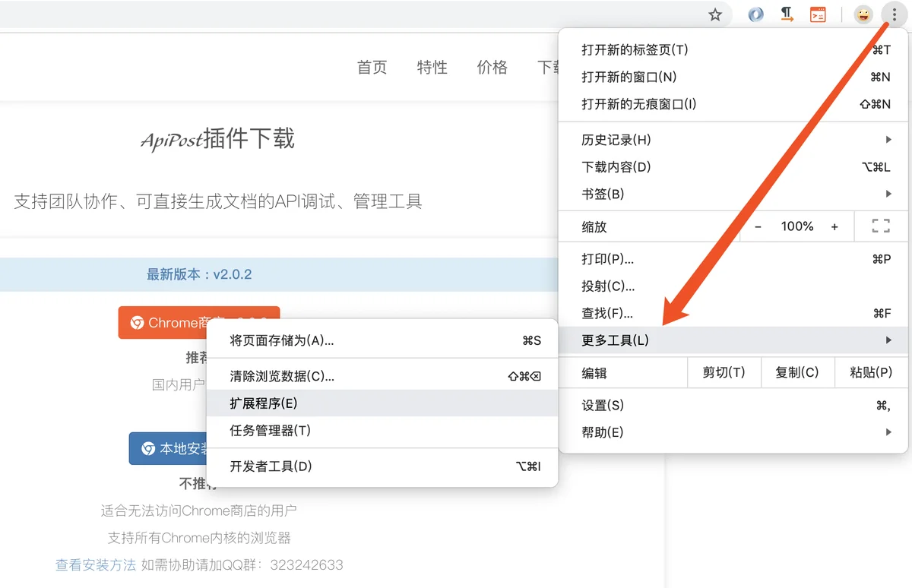Open the 特性 nav link
Screen dimensions: 912x588
point(432,68)
